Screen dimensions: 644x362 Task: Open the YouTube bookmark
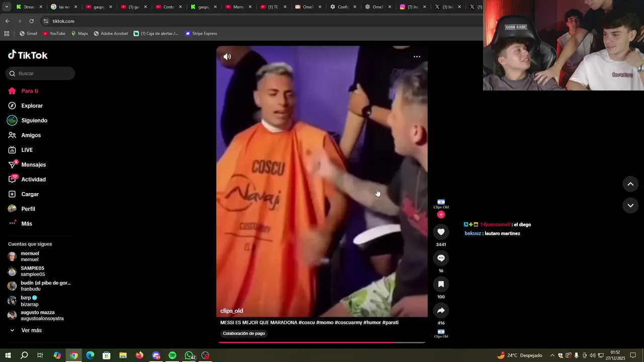click(54, 34)
